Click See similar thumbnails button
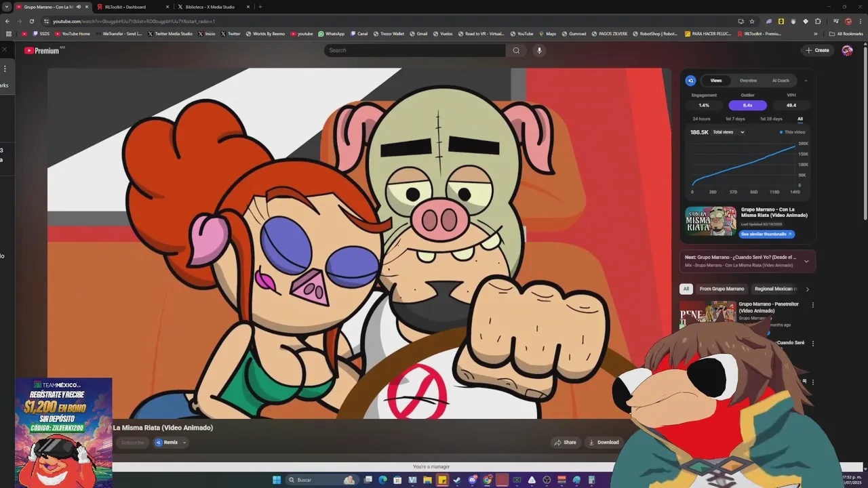868x488 pixels. point(767,234)
